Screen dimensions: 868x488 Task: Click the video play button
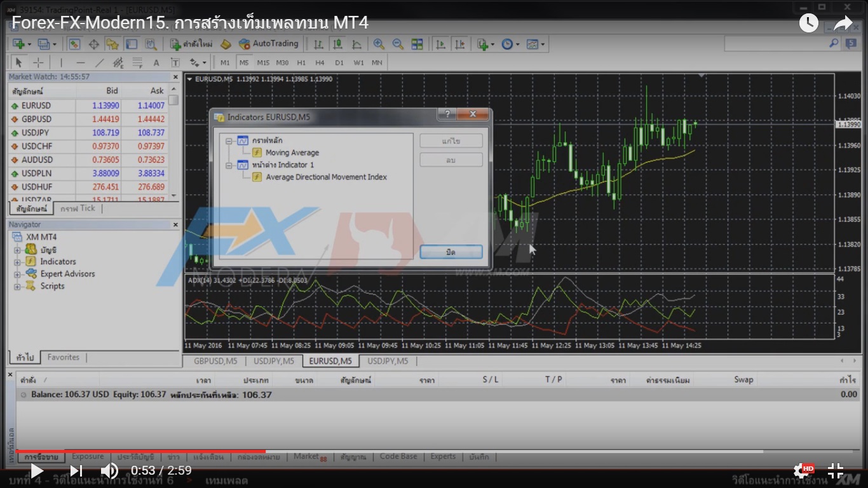click(x=37, y=471)
